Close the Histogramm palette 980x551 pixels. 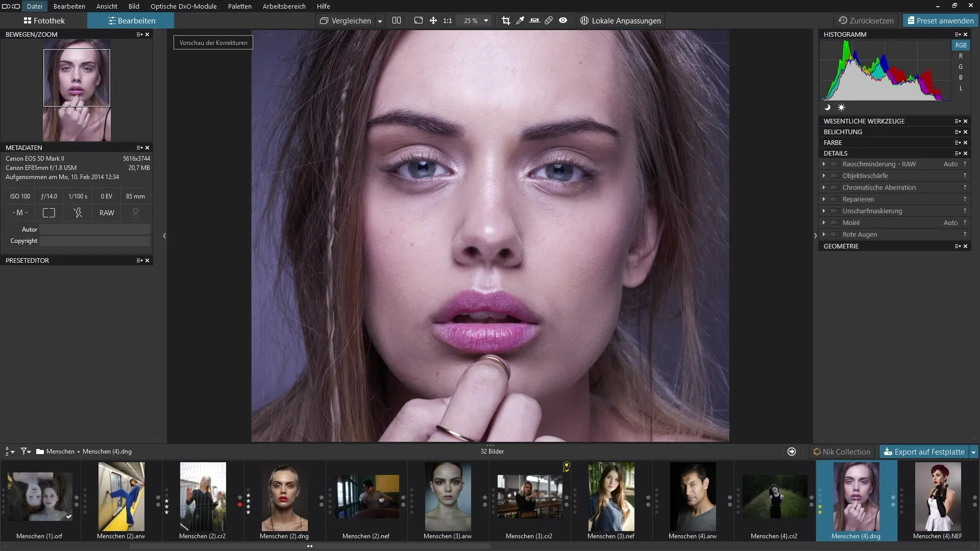click(966, 34)
